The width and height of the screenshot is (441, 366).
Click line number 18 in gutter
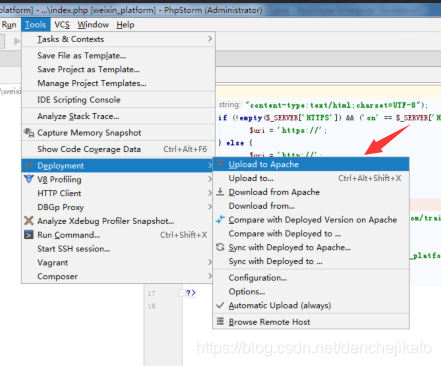152,306
